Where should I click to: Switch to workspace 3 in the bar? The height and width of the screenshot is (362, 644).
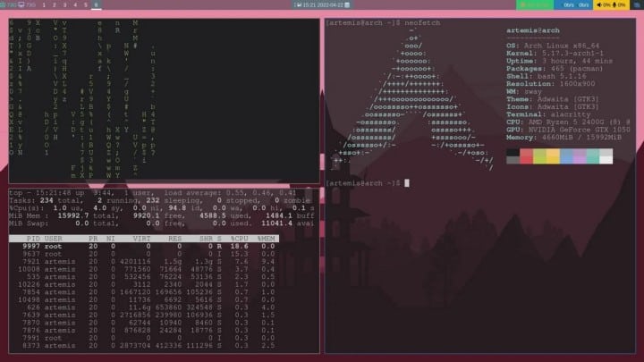pos(65,5)
